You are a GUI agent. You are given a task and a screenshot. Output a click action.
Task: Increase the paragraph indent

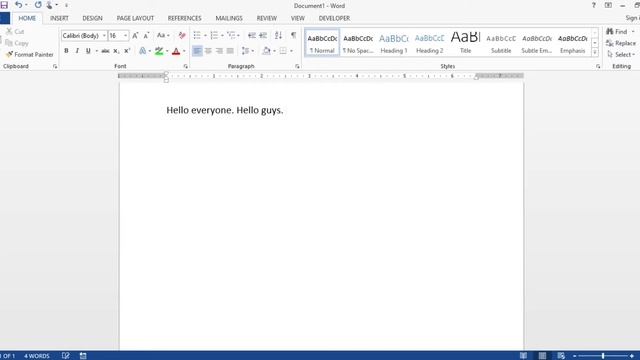(x=263, y=36)
